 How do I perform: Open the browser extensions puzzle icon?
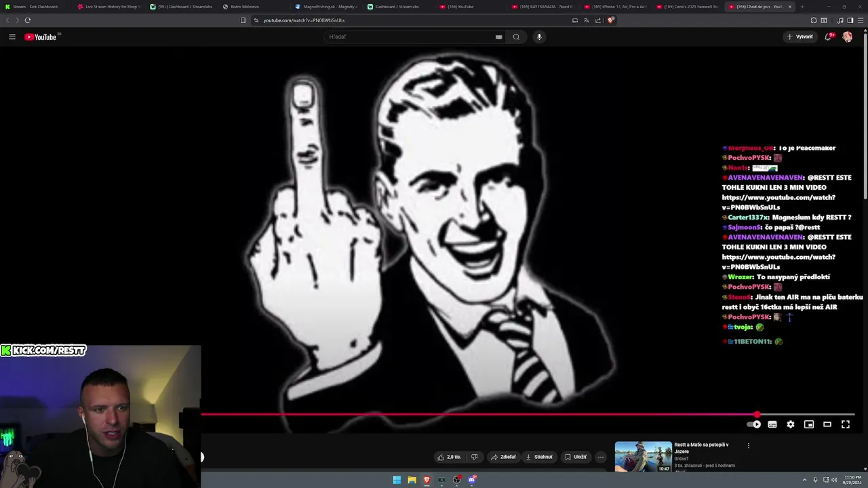coord(814,20)
